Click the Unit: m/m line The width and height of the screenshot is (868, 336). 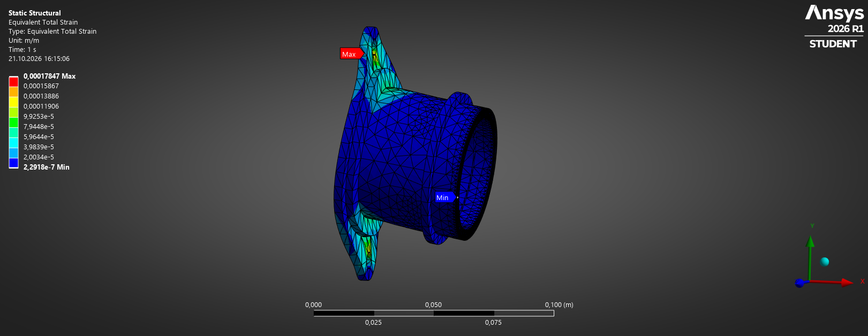24,41
